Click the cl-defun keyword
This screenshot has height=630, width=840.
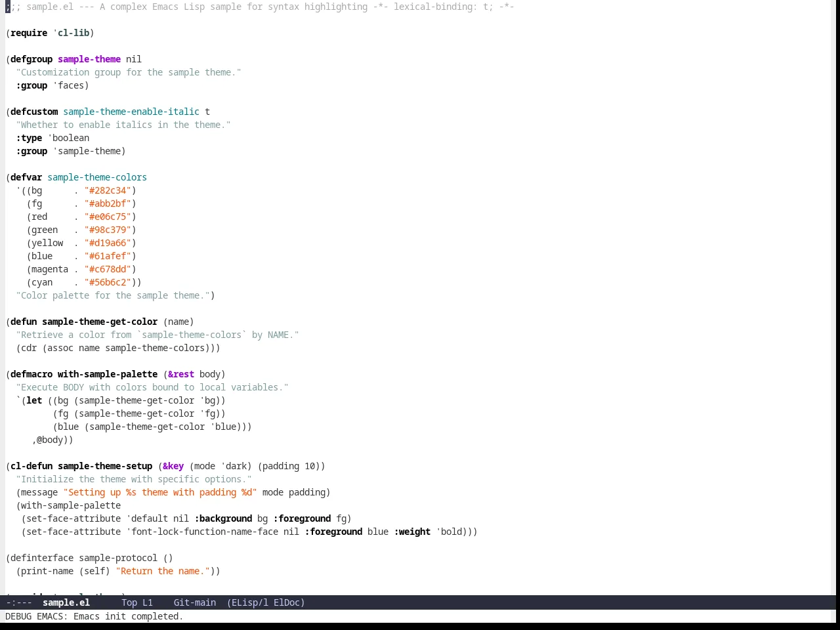click(x=31, y=466)
